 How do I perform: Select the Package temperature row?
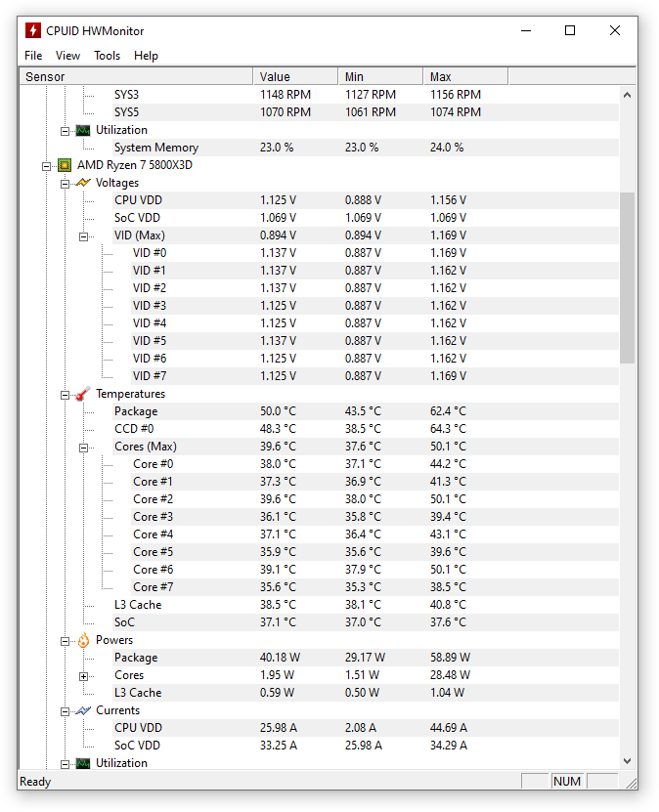(366, 411)
